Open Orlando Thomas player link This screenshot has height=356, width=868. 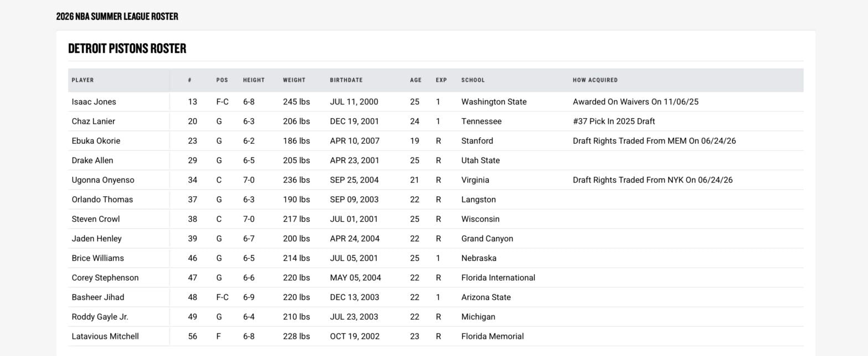[102, 200]
